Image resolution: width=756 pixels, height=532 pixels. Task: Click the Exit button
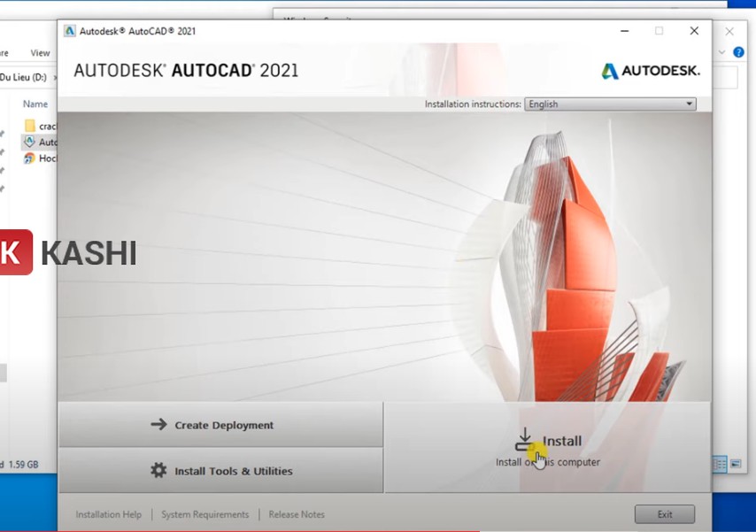coord(664,514)
